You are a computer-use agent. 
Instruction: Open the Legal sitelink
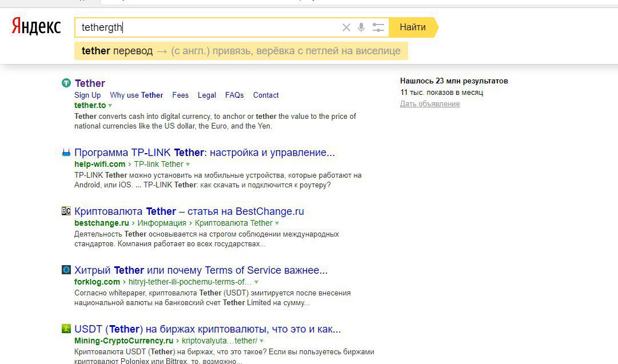[207, 95]
